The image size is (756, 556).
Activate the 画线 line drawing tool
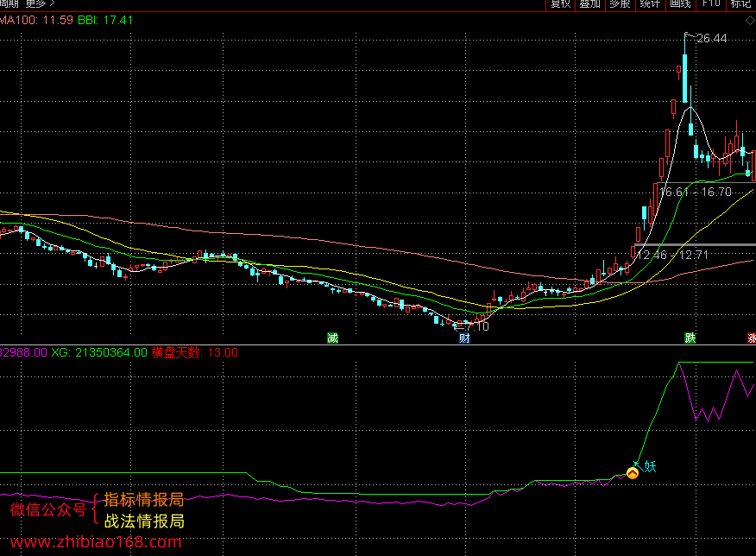point(680,3)
